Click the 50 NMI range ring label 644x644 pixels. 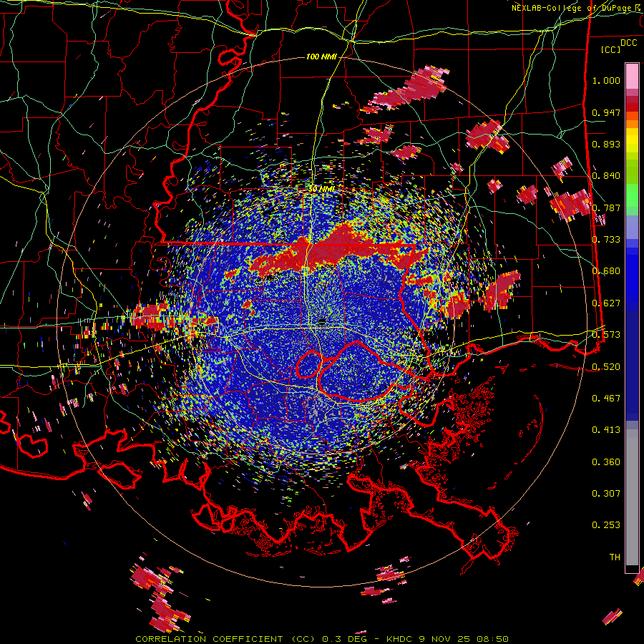point(321,189)
